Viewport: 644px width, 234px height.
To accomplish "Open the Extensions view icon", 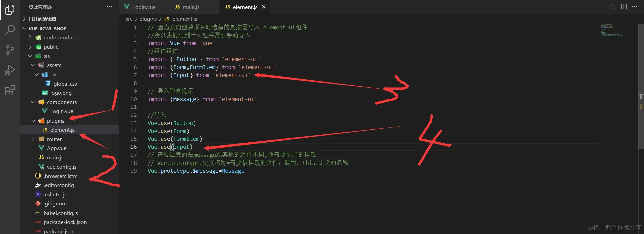I will [x=10, y=90].
